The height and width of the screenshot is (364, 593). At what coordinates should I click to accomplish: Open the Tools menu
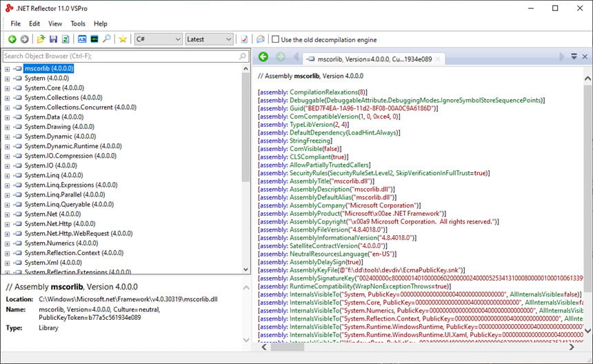pyautogui.click(x=78, y=23)
